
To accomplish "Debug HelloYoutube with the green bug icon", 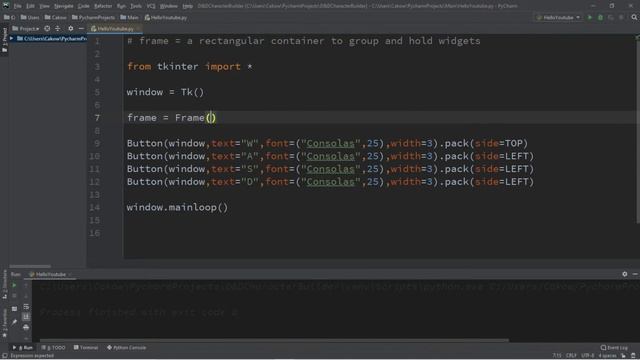I will [600, 18].
